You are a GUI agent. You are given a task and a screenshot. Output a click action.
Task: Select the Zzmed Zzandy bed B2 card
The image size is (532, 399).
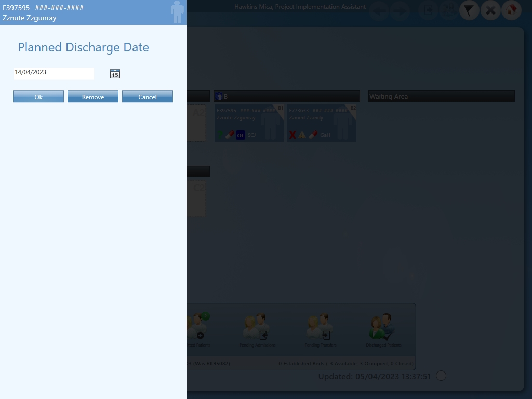coord(322,123)
